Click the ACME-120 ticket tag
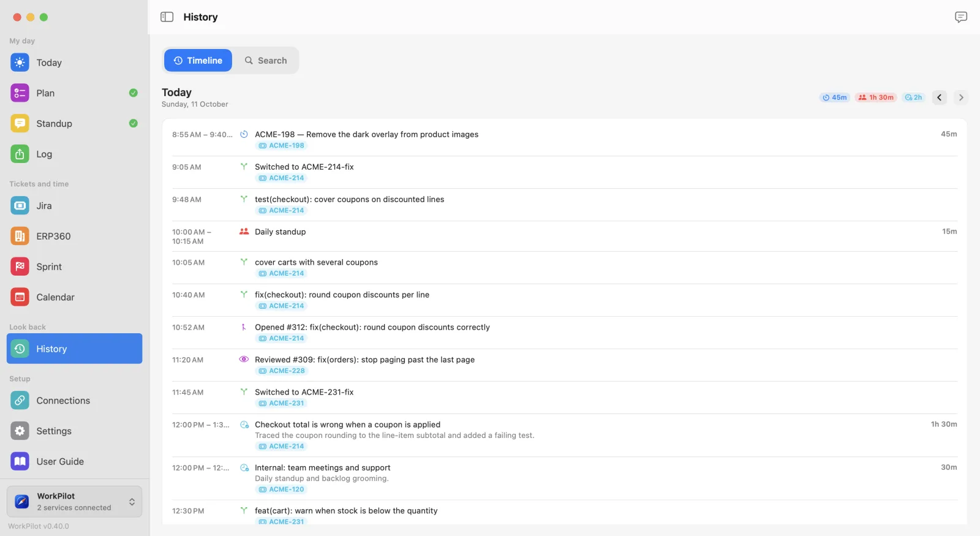This screenshot has width=980, height=536. pyautogui.click(x=281, y=489)
